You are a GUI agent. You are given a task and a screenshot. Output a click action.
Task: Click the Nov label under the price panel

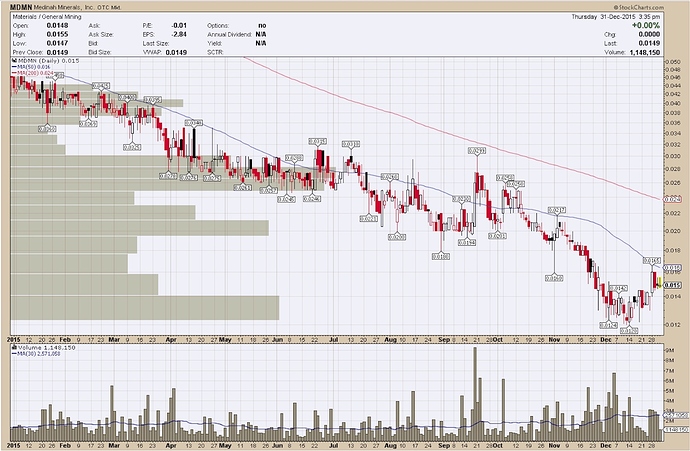[x=554, y=340]
